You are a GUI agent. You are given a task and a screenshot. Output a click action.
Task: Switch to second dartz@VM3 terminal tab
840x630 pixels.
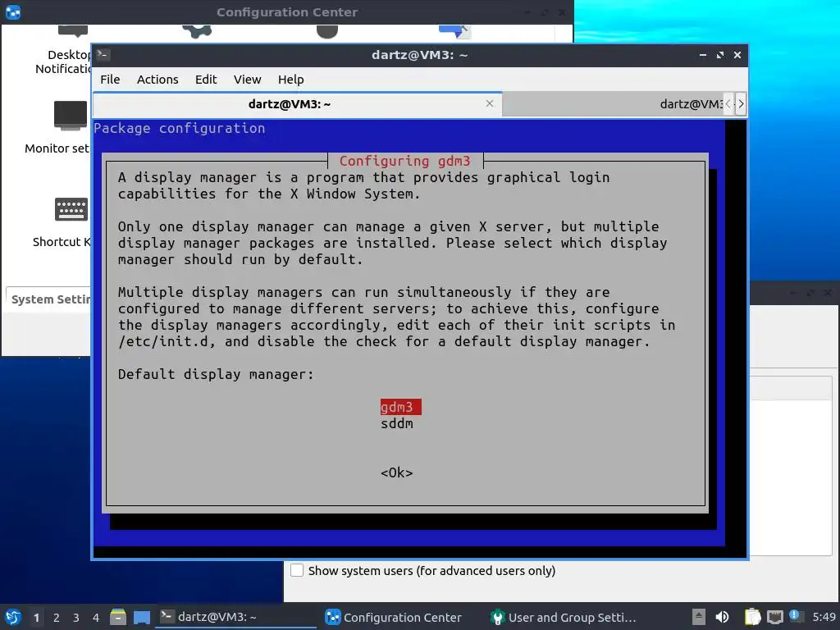coord(613,104)
